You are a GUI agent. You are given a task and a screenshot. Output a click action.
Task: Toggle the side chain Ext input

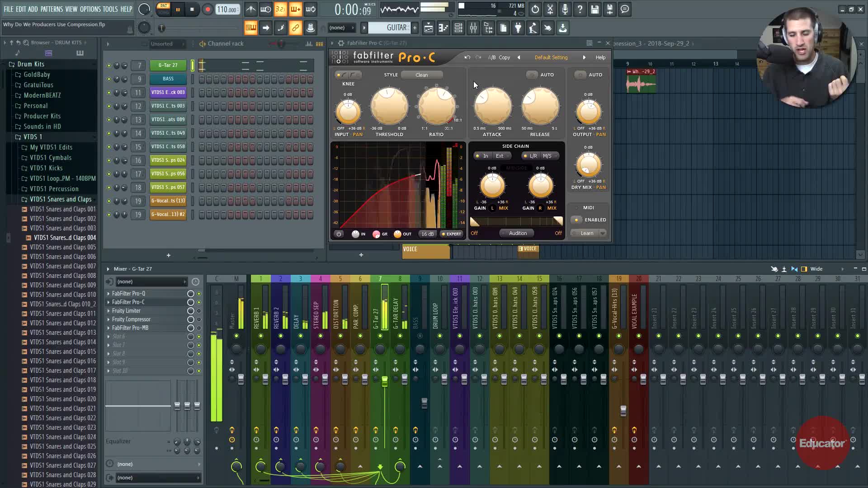click(500, 156)
